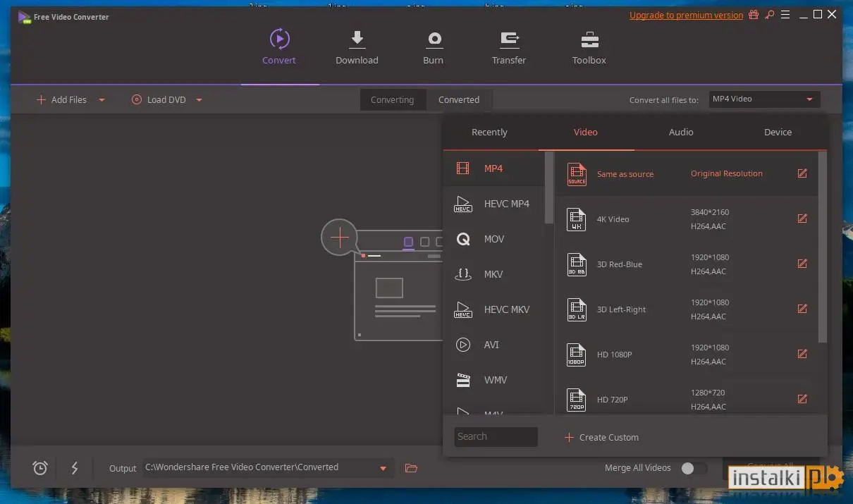Viewport: 853px width, 504px height.
Task: Open the Transfer section
Action: (x=509, y=47)
